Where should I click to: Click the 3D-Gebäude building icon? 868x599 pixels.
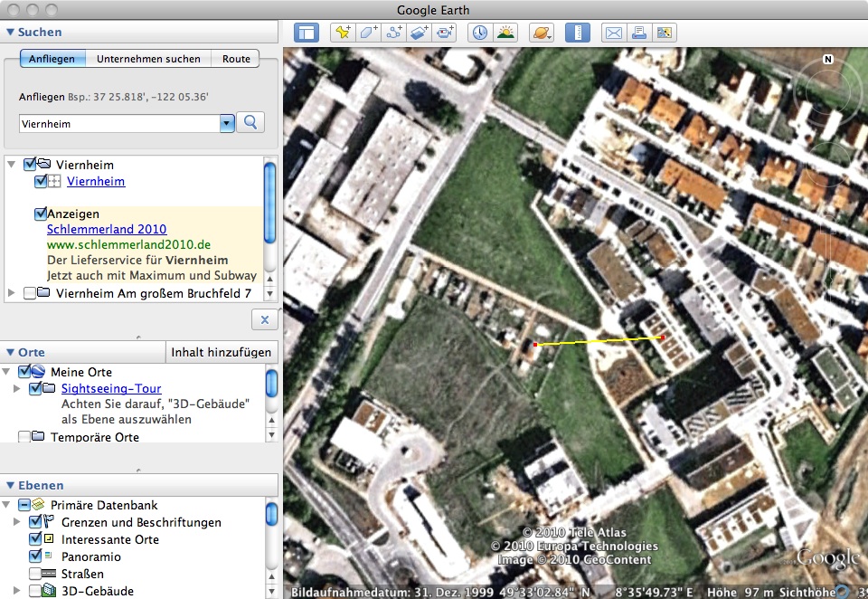tap(49, 591)
